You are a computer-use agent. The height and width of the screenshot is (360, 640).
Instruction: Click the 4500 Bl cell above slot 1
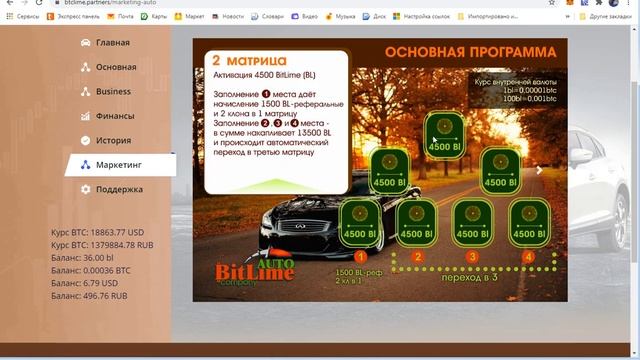(360, 223)
